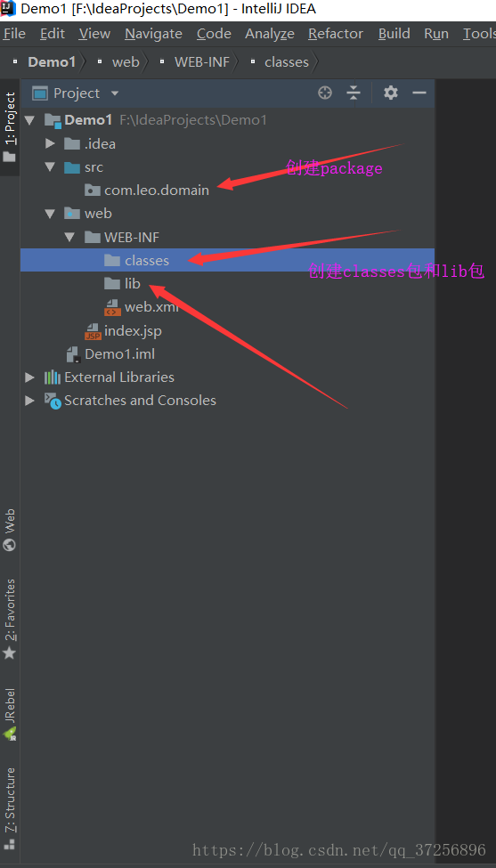Screen dimensions: 496x868
Task: Open Project panel settings gear
Action: coord(391,93)
